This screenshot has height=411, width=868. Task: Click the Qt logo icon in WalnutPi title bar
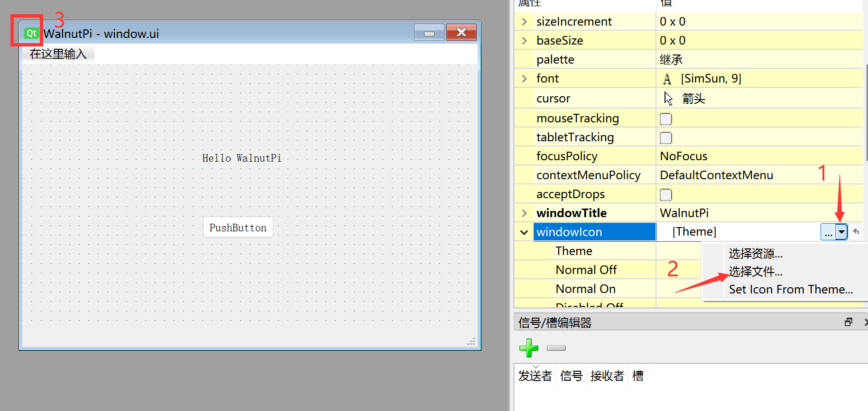(31, 33)
